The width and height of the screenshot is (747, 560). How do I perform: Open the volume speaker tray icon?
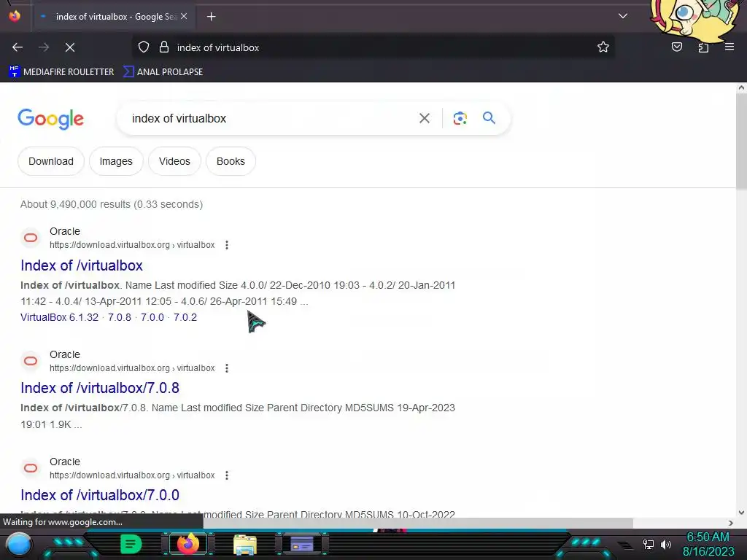point(666,544)
